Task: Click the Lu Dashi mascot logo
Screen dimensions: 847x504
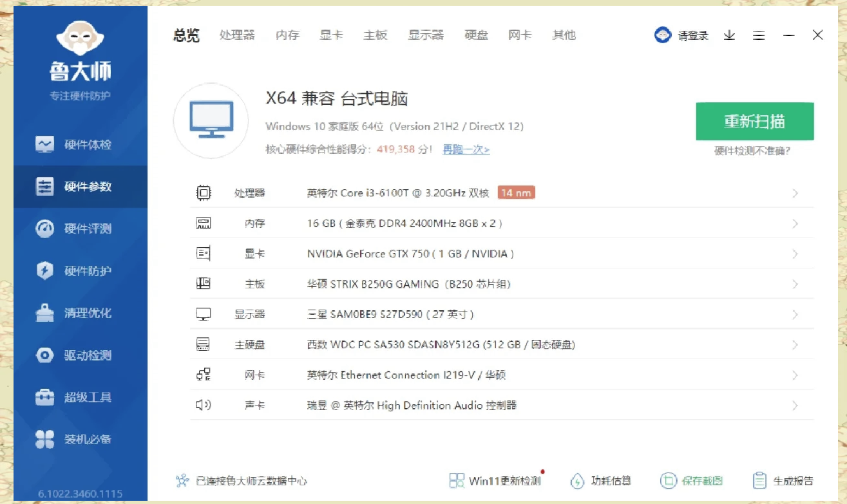Action: 81,40
